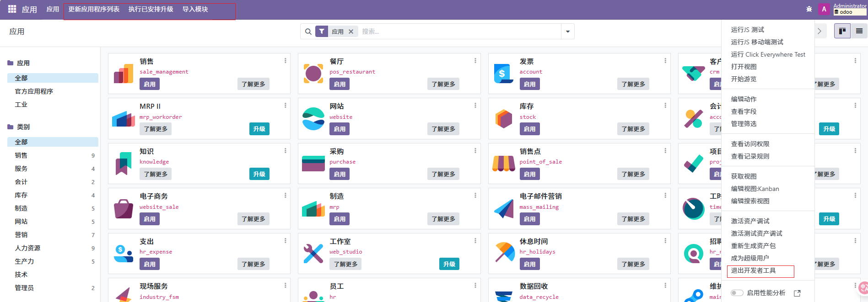Viewport: 868px width, 302px height.
Task: Focus the search input field
Action: pyautogui.click(x=458, y=32)
